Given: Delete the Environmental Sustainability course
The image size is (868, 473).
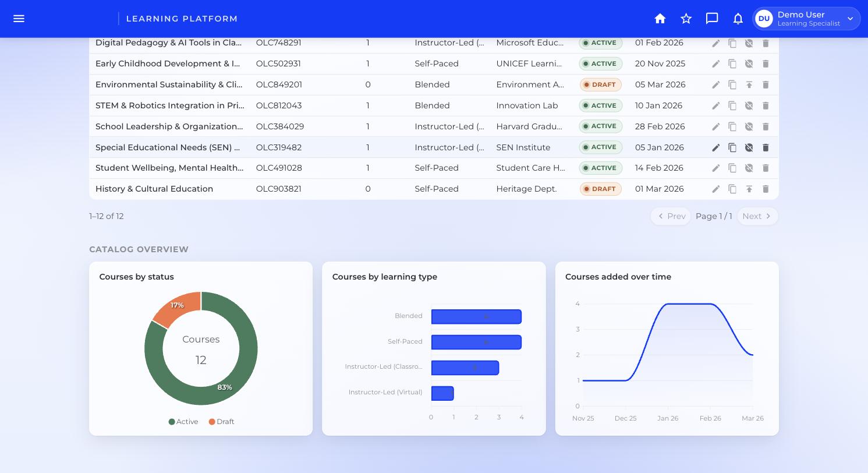Looking at the screenshot, I should click(766, 84).
